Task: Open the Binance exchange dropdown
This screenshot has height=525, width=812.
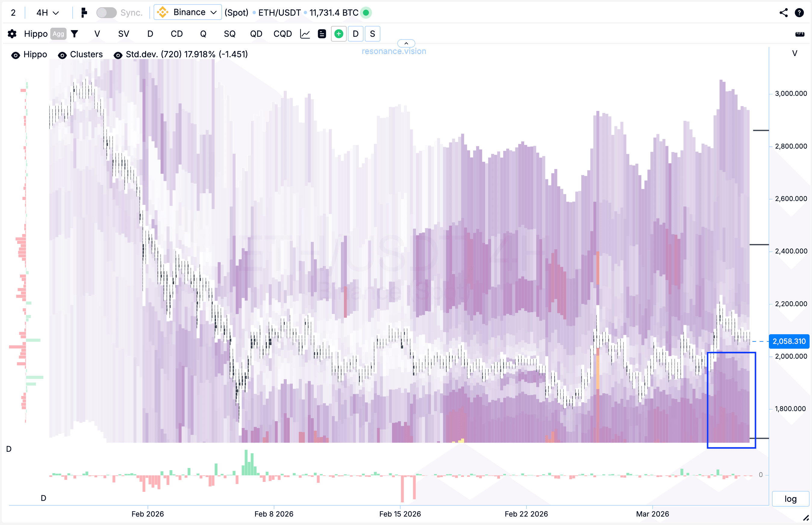Action: (x=188, y=12)
